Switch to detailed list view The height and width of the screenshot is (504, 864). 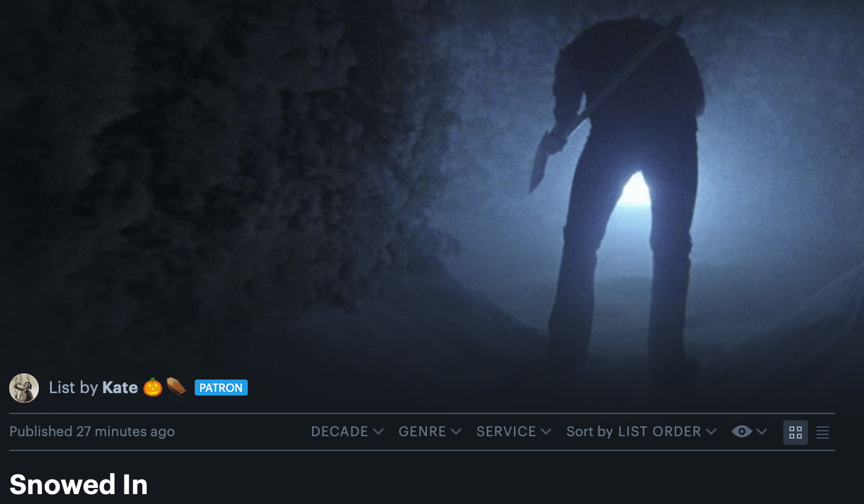click(823, 433)
